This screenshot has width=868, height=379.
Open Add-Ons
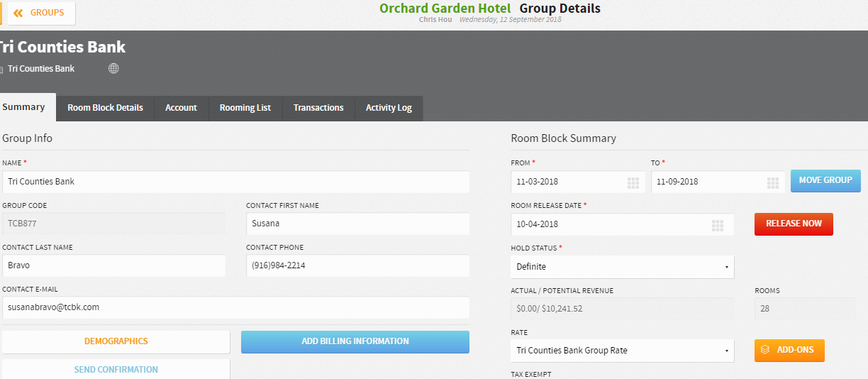tap(789, 350)
